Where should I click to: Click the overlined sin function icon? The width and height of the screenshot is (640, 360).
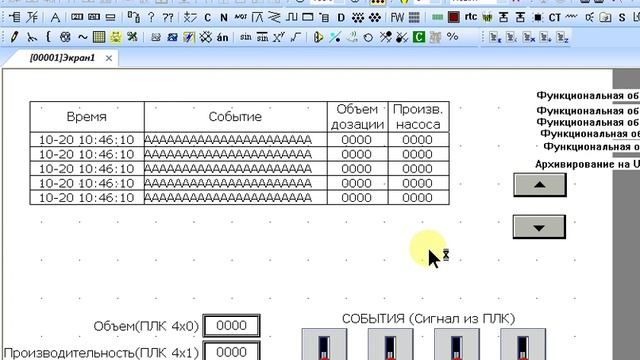click(x=262, y=37)
